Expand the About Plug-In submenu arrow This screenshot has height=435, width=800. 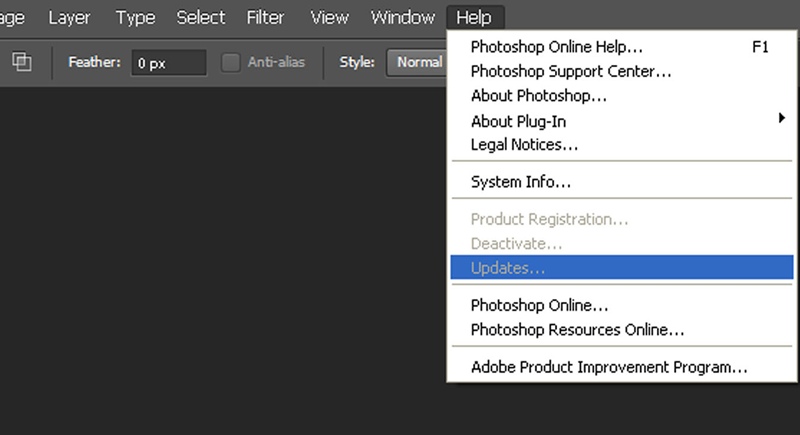(x=781, y=118)
